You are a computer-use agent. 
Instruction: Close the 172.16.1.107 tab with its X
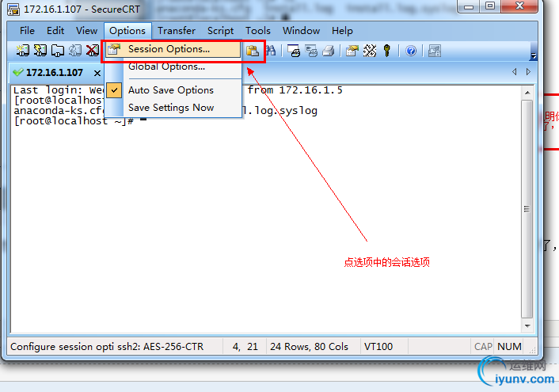[x=97, y=73]
